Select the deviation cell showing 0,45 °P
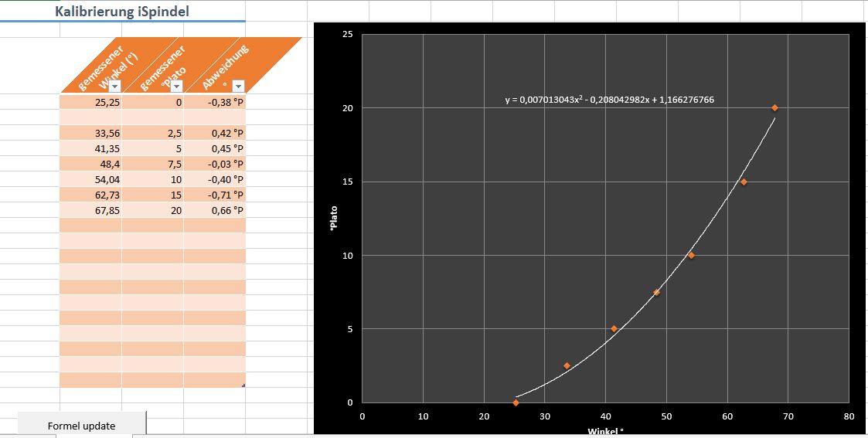868x438 pixels. point(215,148)
